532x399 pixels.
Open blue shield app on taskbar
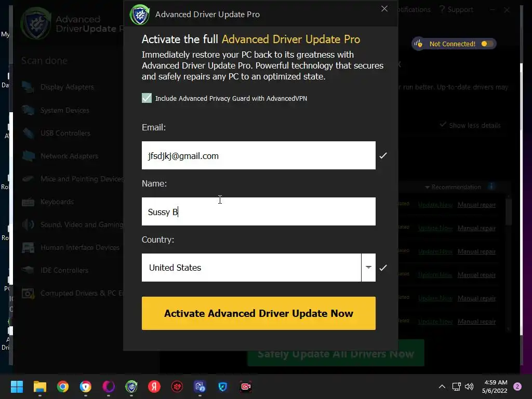tap(222, 387)
